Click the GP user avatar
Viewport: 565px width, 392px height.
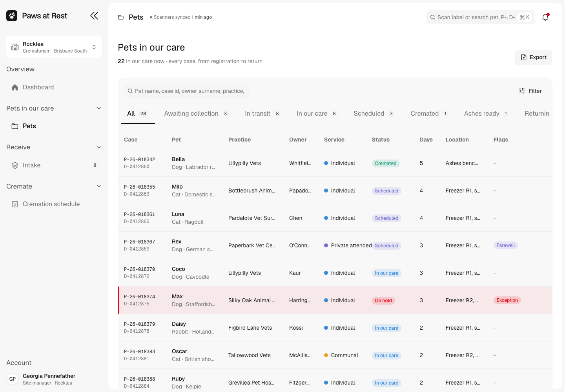tap(13, 379)
